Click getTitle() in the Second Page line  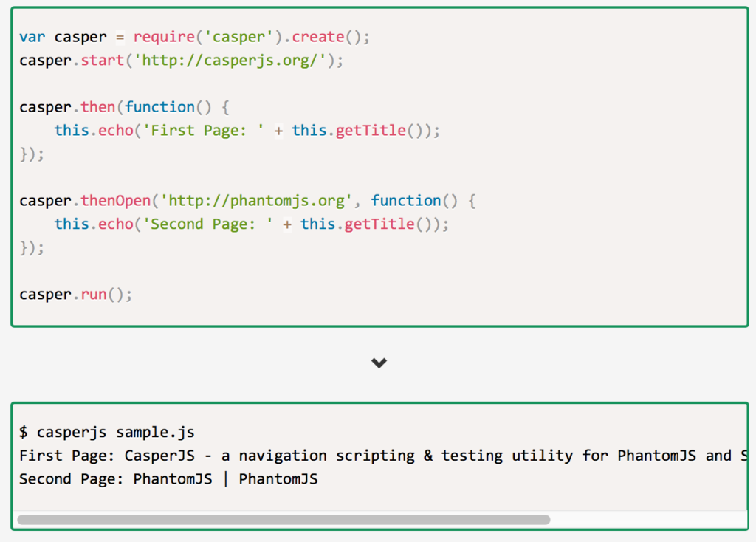tap(388, 224)
